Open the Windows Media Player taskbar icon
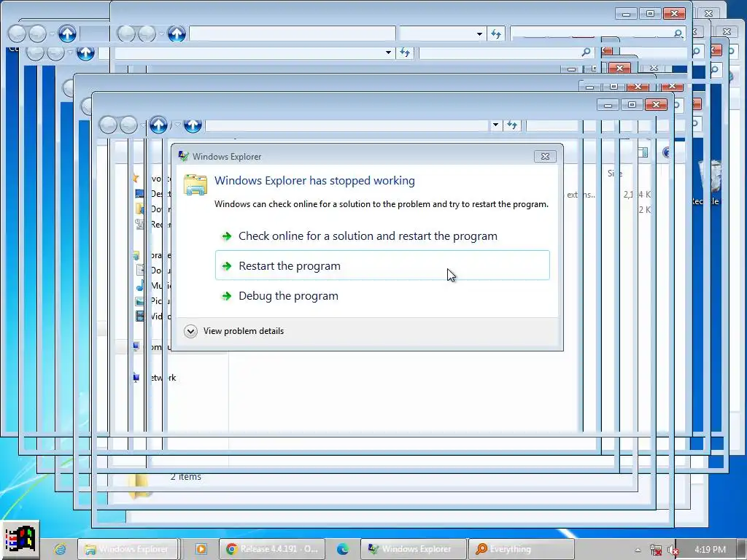The height and width of the screenshot is (560, 747). [x=201, y=549]
